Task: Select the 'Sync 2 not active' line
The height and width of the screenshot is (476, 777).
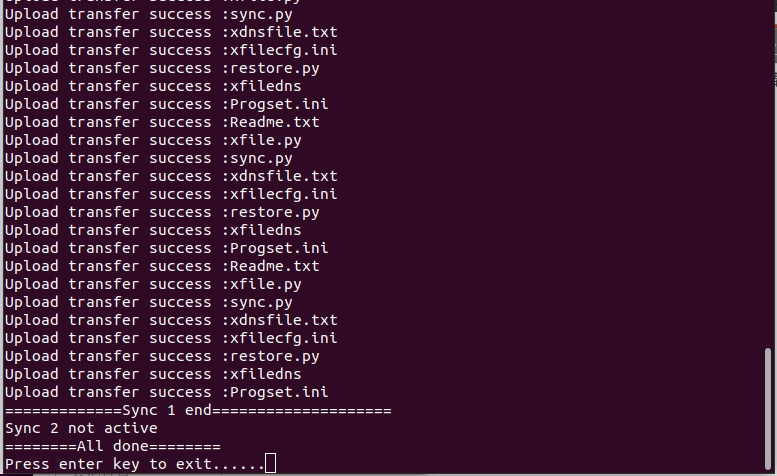Action: tap(81, 428)
